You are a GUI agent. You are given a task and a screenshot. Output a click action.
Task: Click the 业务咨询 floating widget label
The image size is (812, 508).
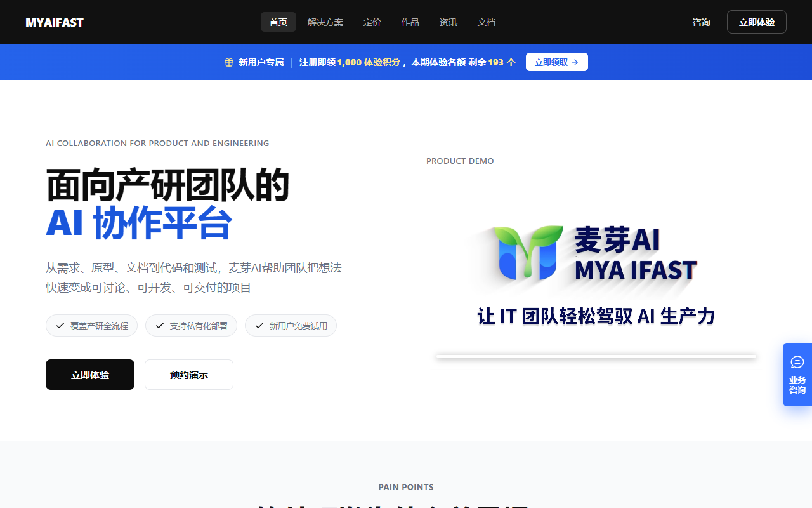(797, 385)
